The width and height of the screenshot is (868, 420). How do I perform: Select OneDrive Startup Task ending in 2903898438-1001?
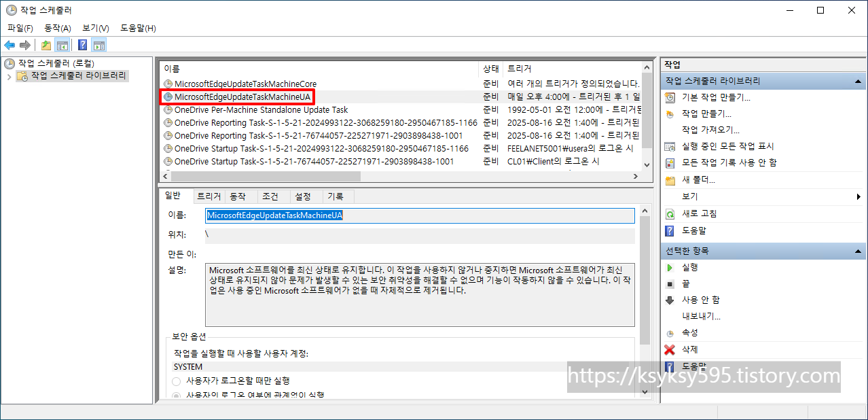coord(400,162)
